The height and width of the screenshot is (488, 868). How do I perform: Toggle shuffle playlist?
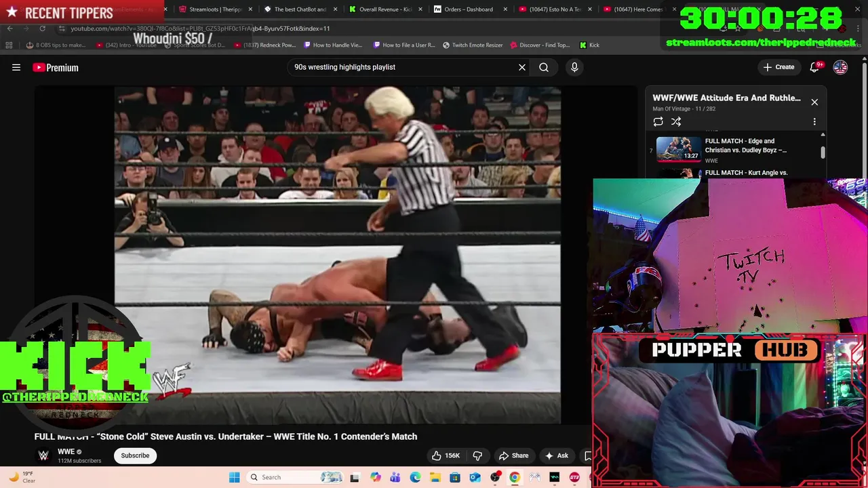point(676,121)
